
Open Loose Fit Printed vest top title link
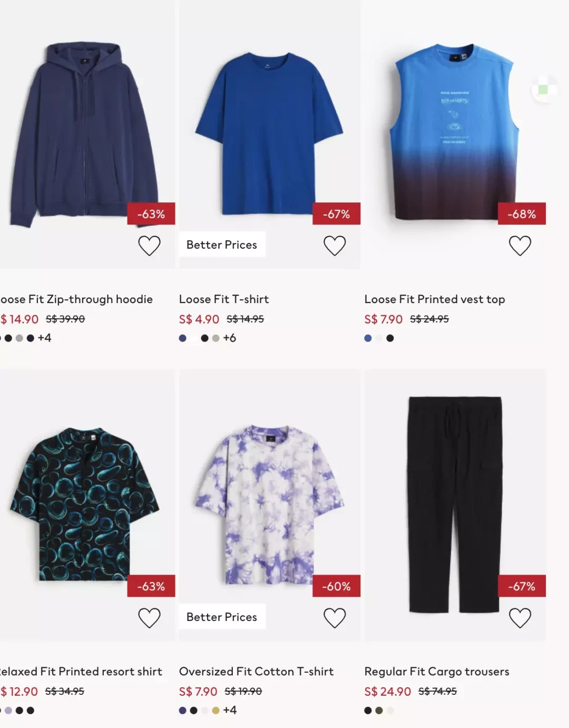(x=435, y=299)
